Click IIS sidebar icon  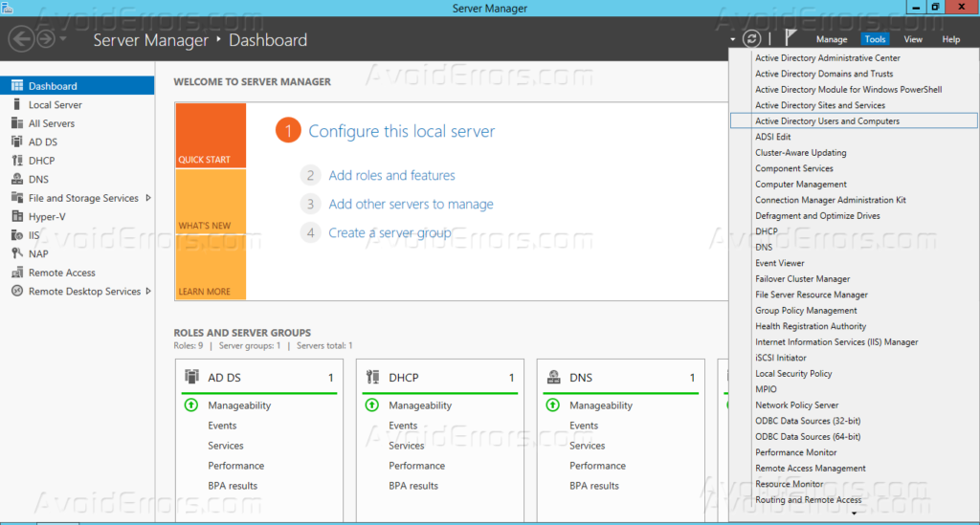tap(17, 235)
